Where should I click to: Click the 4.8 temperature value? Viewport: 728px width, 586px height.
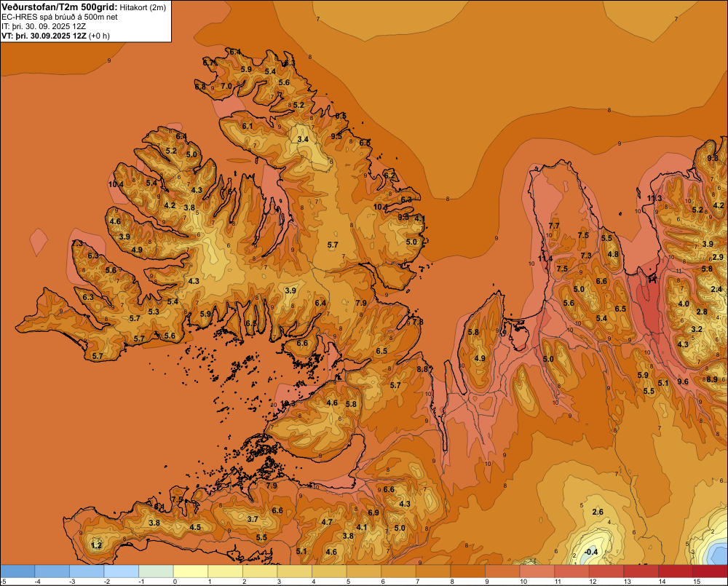click(x=613, y=254)
